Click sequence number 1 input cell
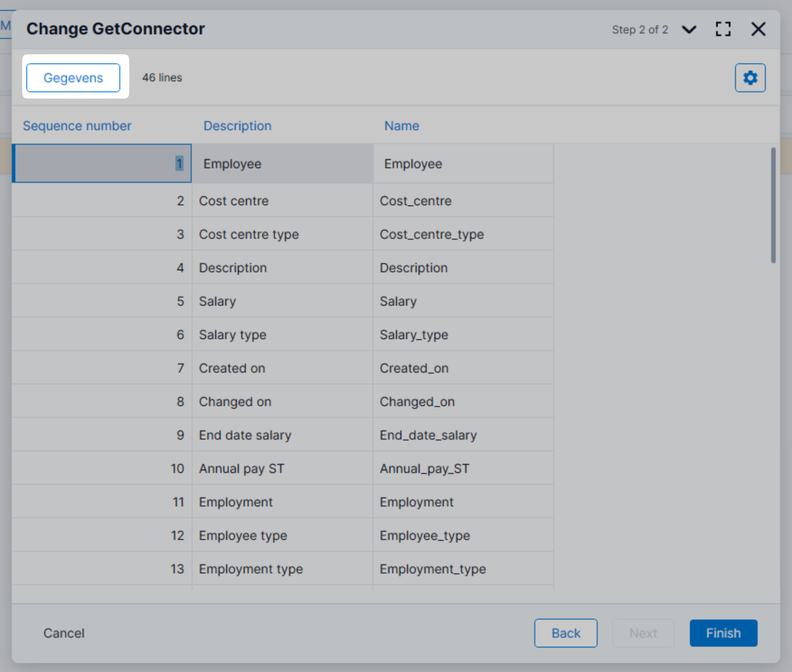Image resolution: width=792 pixels, height=672 pixels. pos(102,163)
